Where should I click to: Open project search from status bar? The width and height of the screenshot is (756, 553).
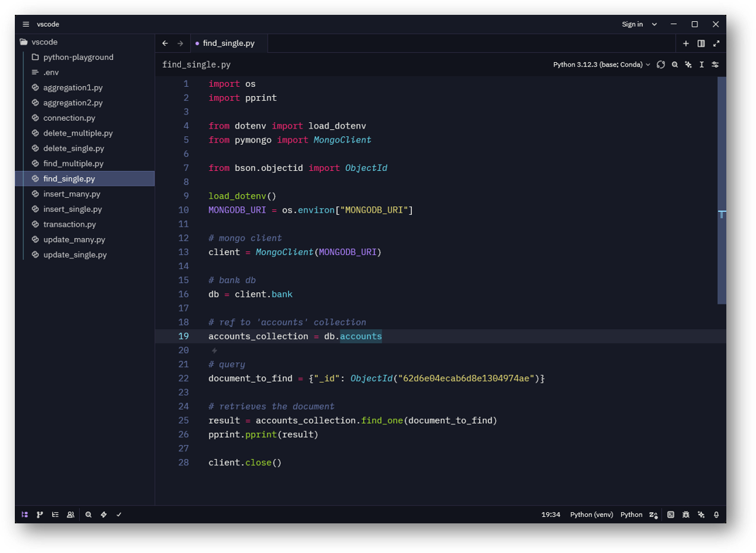[x=88, y=514]
